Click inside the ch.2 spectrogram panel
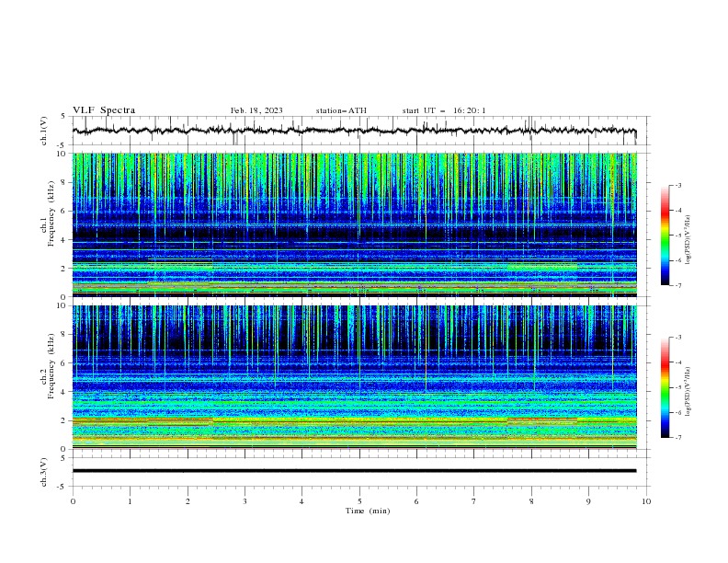The height and width of the screenshot is (563, 728). point(354,377)
